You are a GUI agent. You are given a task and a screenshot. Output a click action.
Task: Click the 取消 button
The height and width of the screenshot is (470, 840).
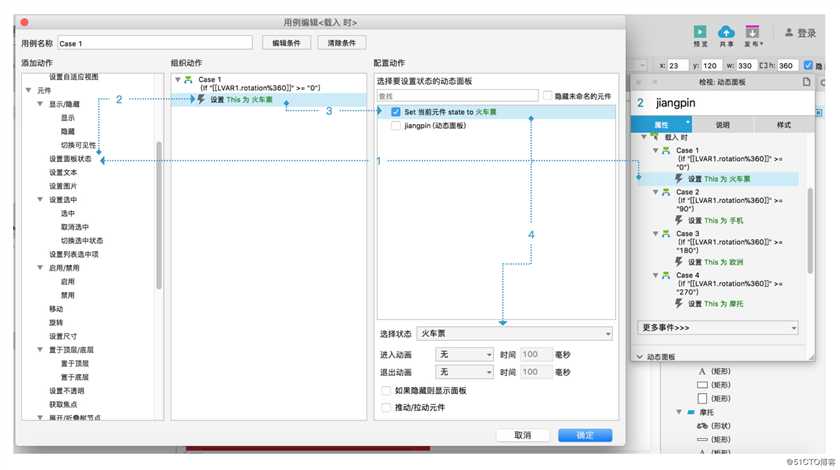click(x=523, y=435)
